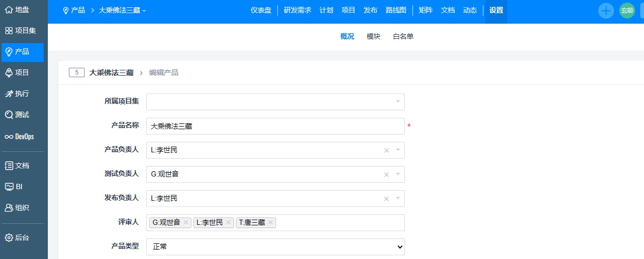Image resolution: width=644 pixels, height=259 pixels.
Task: Click the 大乘佛法三藏 product switcher in header
Action: [122, 10]
